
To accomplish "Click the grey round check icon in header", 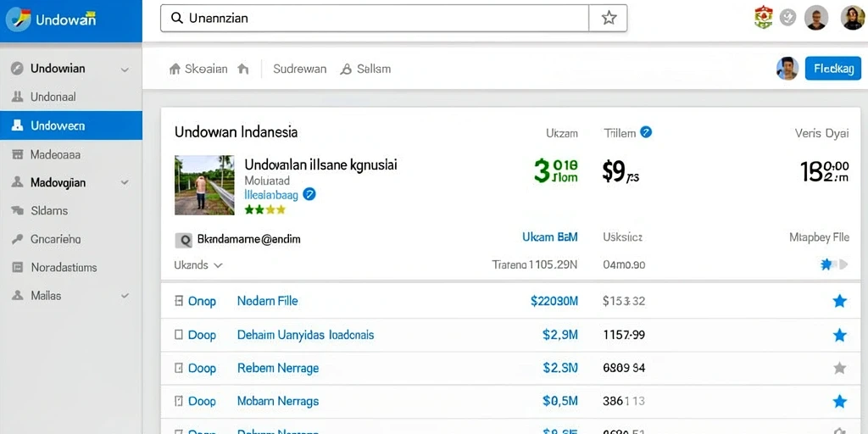I will point(787,18).
